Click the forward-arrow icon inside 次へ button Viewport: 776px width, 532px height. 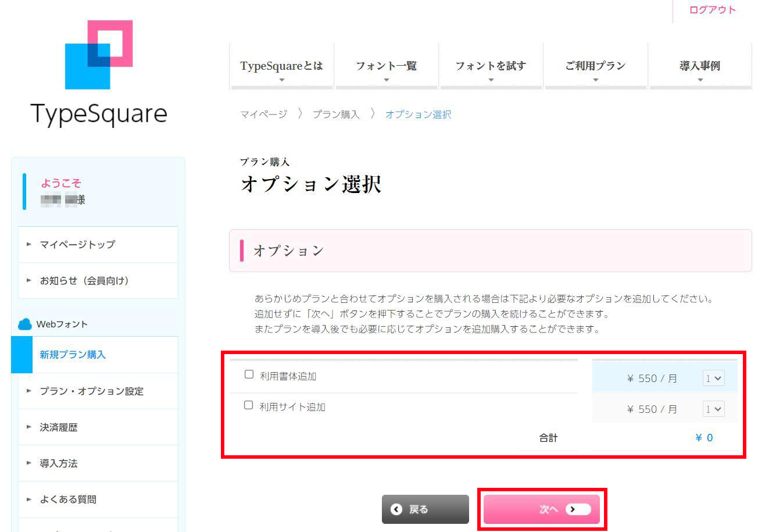[573, 509]
